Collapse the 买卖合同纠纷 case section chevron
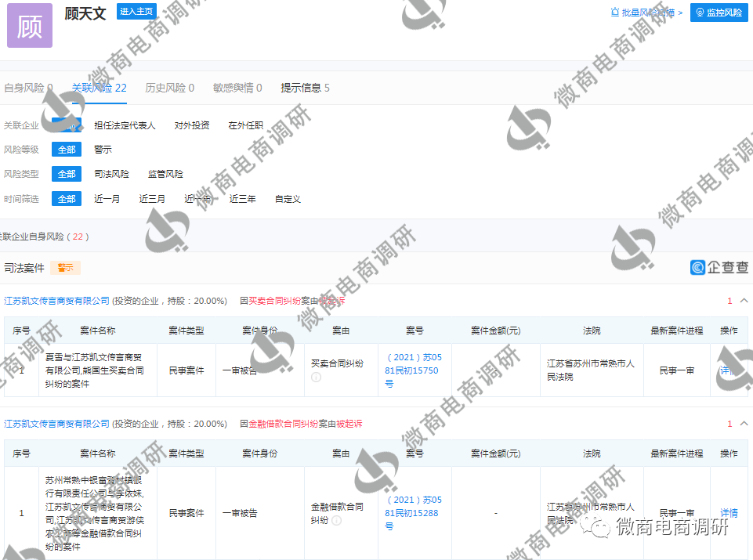 [744, 301]
